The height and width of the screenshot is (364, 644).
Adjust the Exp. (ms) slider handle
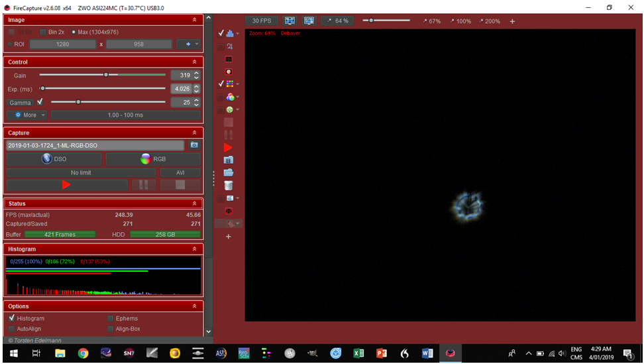42,88
